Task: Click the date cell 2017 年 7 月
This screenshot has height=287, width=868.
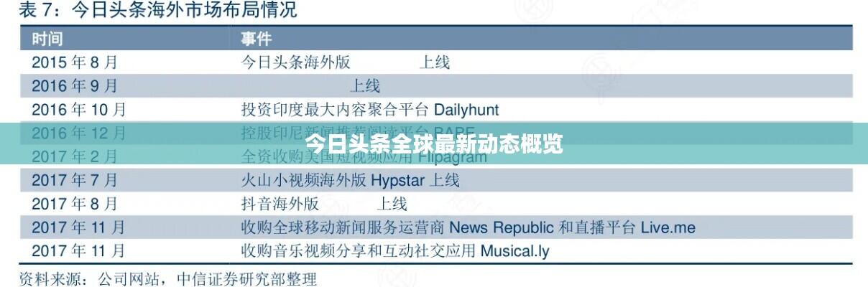Action: (x=75, y=179)
